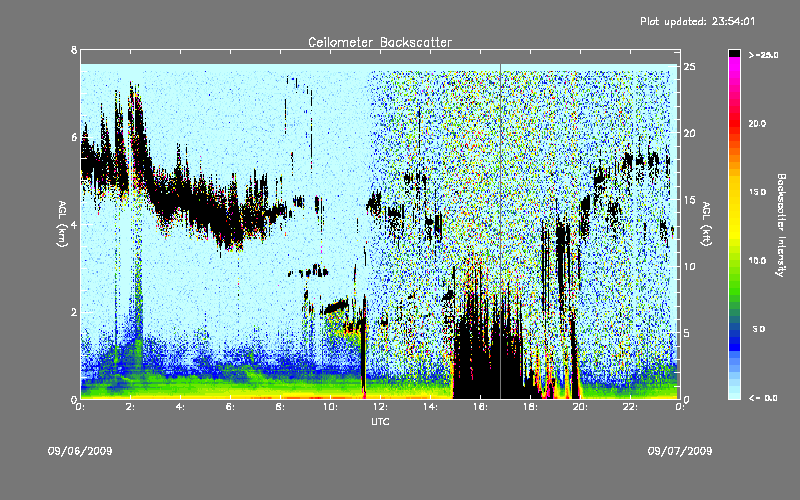
Task: Click the "14:" tick on the UTC axis
Action: 431,407
